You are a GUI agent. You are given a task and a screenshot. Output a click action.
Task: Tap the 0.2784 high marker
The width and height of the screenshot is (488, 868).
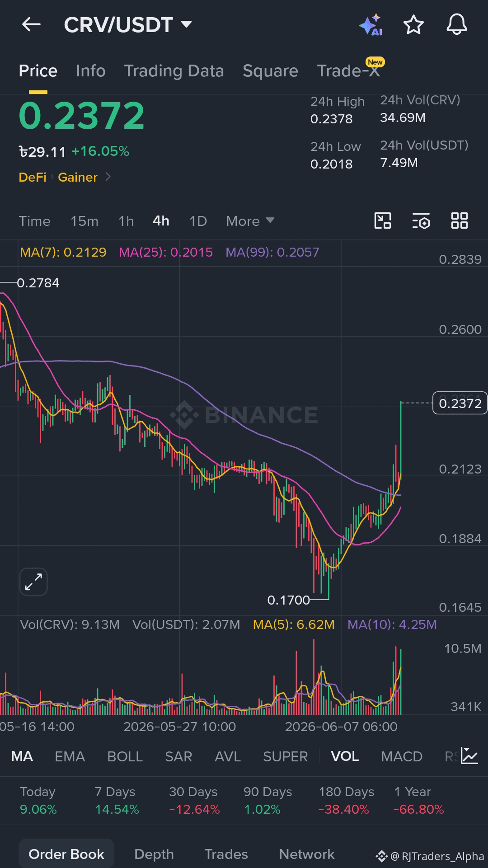[38, 283]
